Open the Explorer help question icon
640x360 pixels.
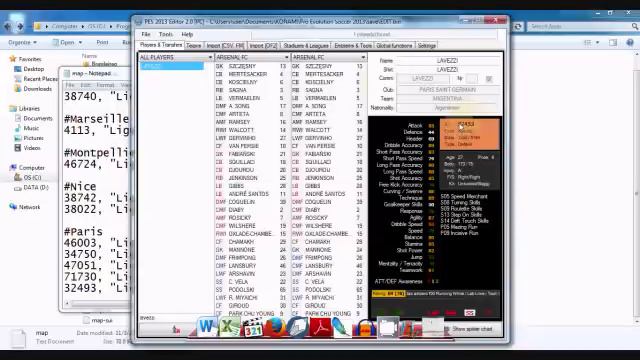click(630, 42)
